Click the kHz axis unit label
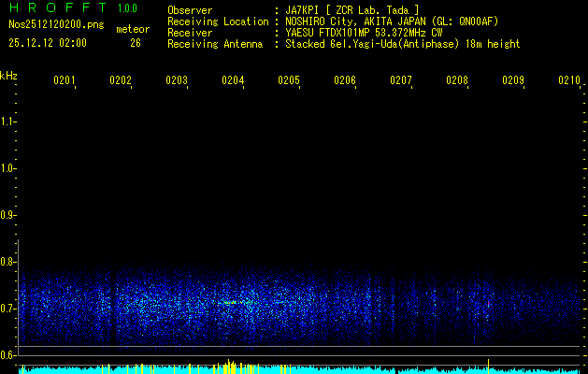Screen dimensions: 588x374 tap(8, 75)
